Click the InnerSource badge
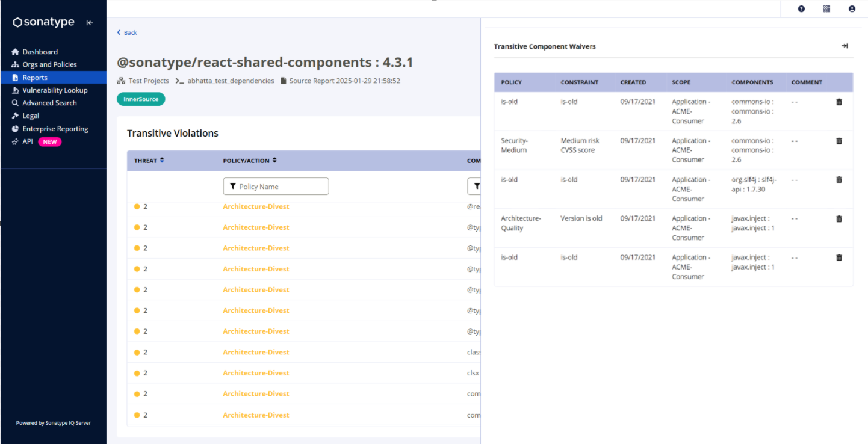The height and width of the screenshot is (444, 868). (141, 99)
